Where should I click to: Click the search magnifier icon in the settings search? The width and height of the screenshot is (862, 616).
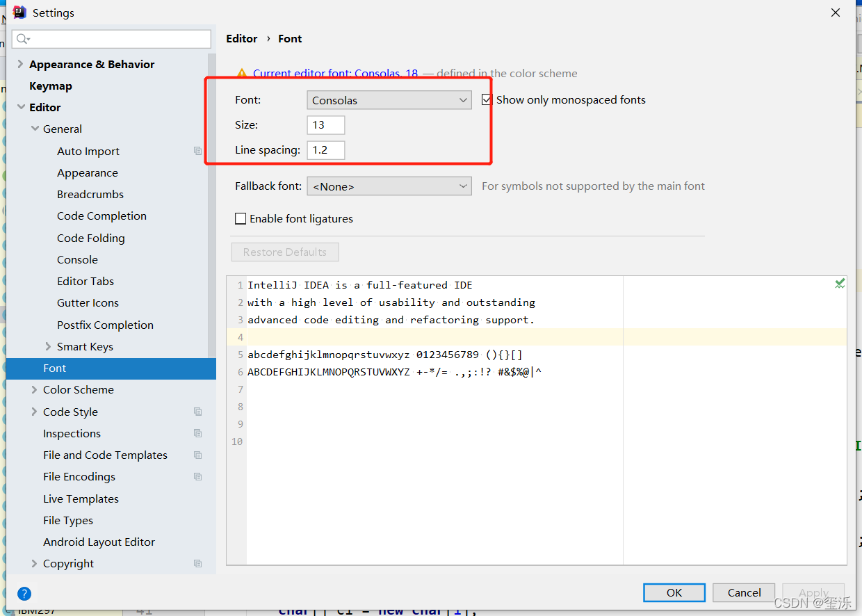23,39
